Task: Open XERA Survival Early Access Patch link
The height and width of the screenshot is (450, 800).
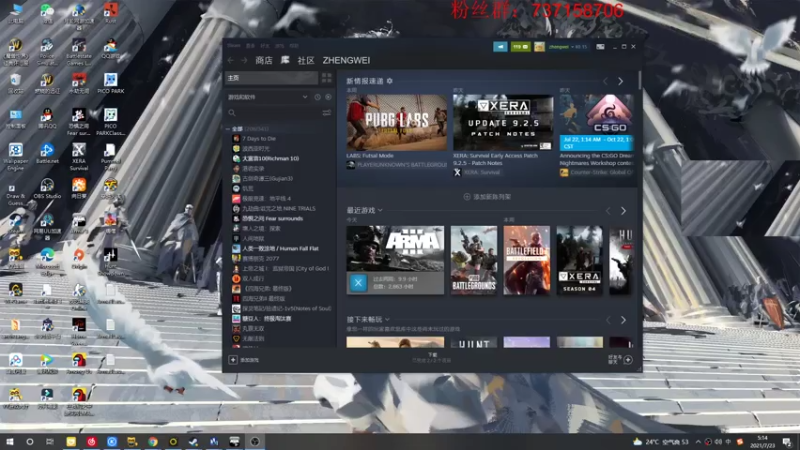Action: pyautogui.click(x=495, y=159)
